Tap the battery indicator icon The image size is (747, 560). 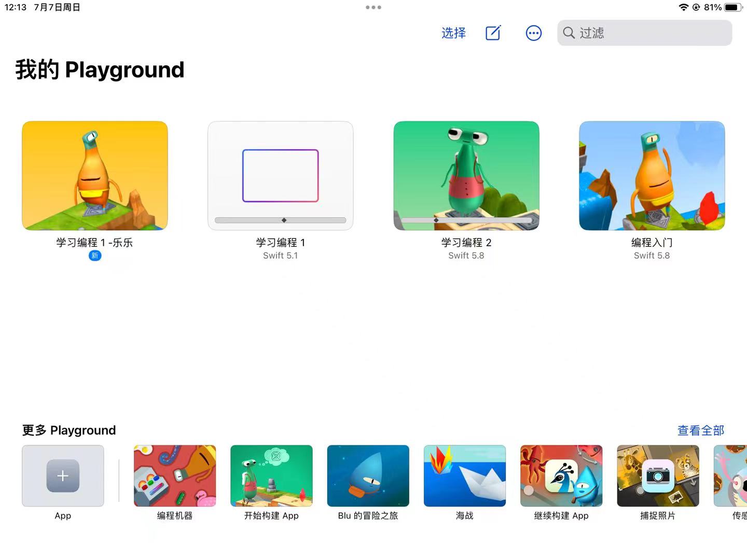point(734,7)
